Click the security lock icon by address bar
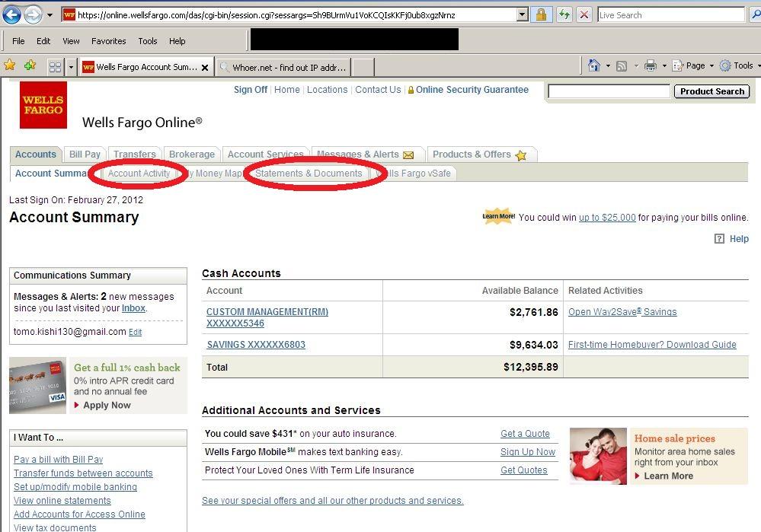This screenshot has height=532, width=761. [x=541, y=15]
